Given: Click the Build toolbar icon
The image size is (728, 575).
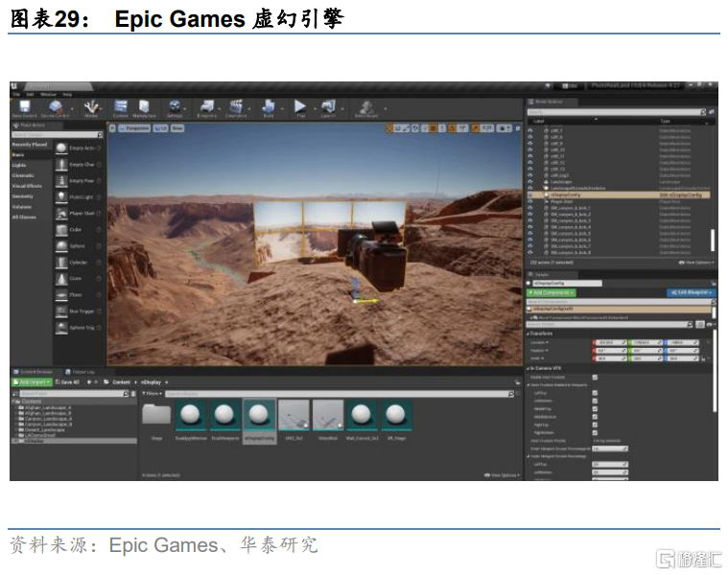Looking at the screenshot, I should pyautogui.click(x=269, y=107).
